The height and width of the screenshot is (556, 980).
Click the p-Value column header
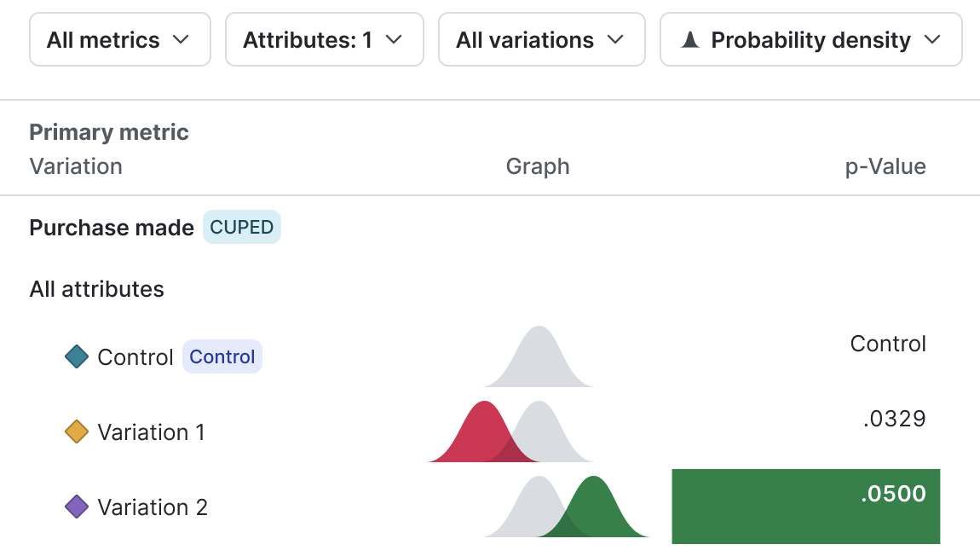click(x=885, y=166)
